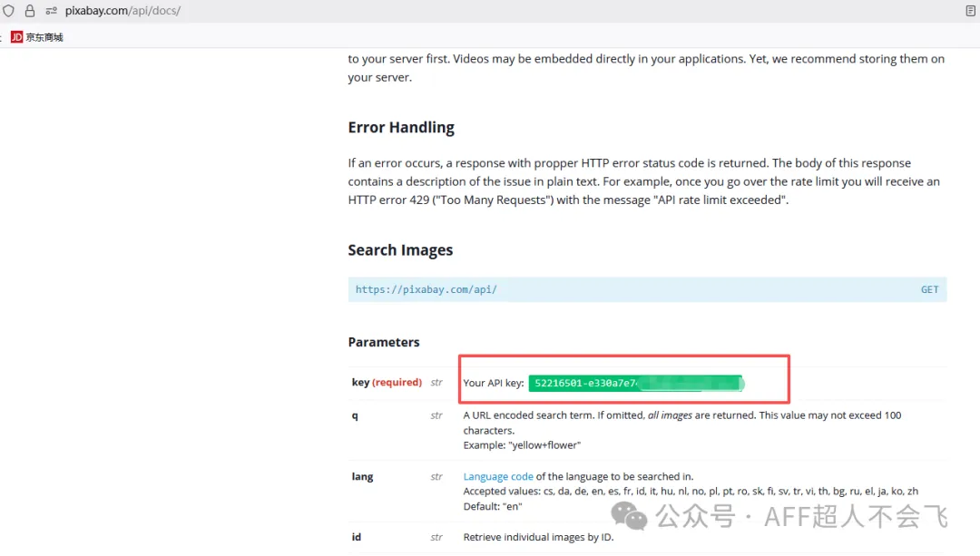This screenshot has width=980, height=556.
Task: Click the q parameter name
Action: tap(355, 415)
